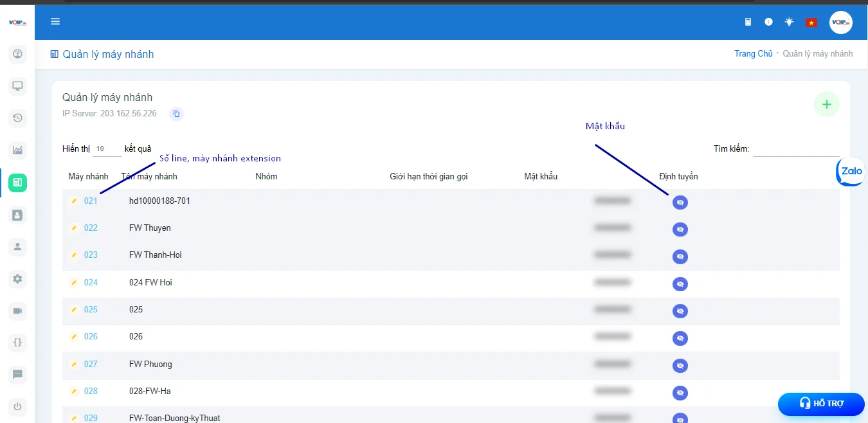Select the active extension management sidebar icon
Viewport: 868px width, 423px height.
tap(17, 183)
